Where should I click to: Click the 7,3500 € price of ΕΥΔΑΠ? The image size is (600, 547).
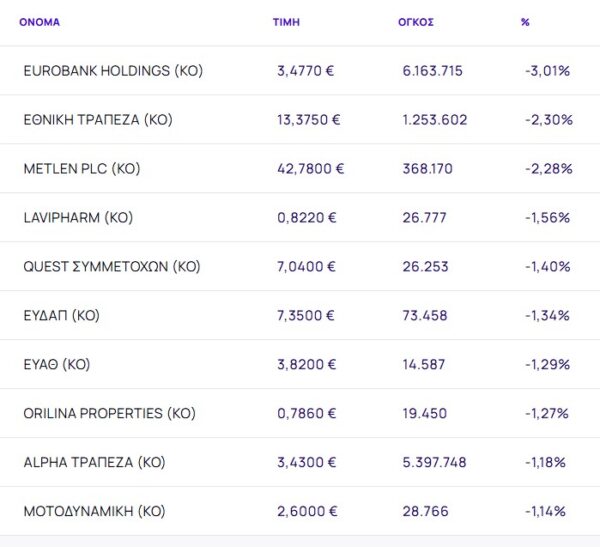pos(306,316)
